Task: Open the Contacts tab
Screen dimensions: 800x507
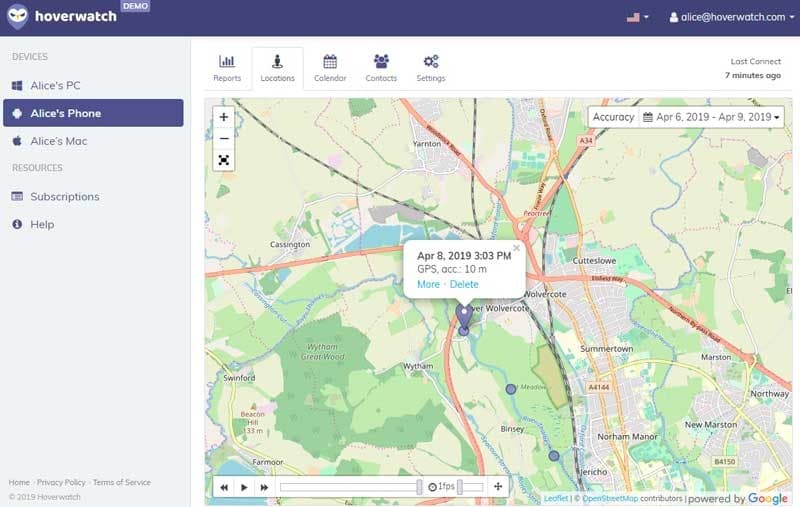Action: tap(381, 68)
